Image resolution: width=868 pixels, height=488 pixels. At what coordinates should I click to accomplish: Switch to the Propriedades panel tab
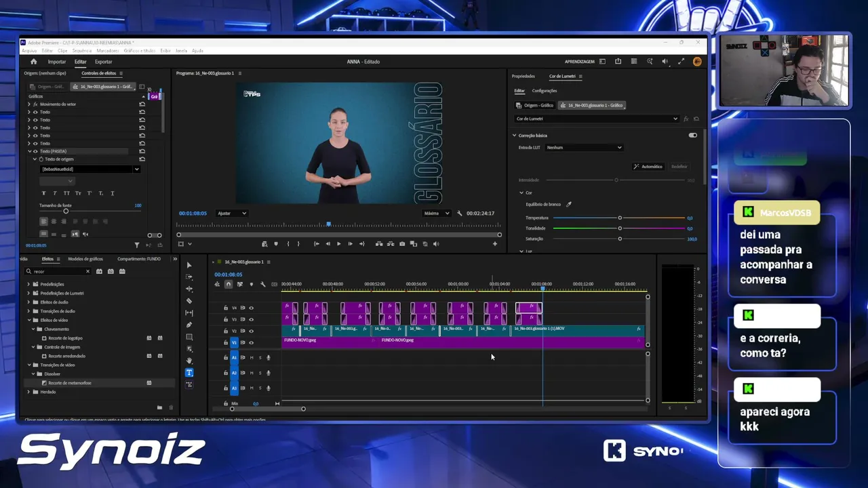point(524,76)
